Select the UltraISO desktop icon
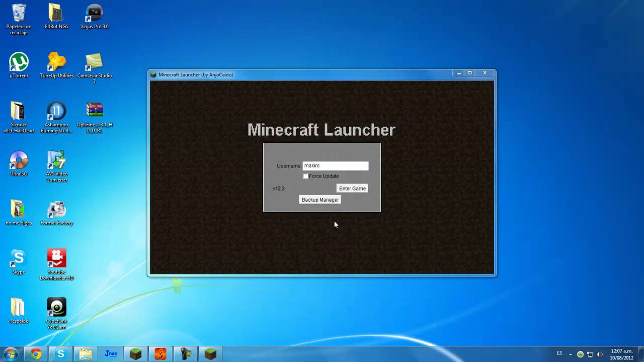Screen dimensions: 644x362 (19, 163)
